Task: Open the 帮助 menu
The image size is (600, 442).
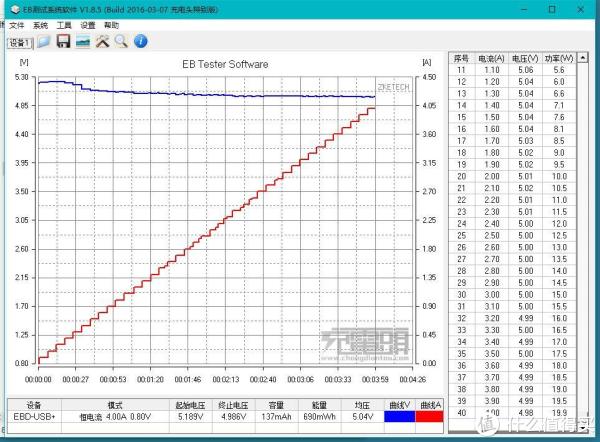Action: [111, 25]
